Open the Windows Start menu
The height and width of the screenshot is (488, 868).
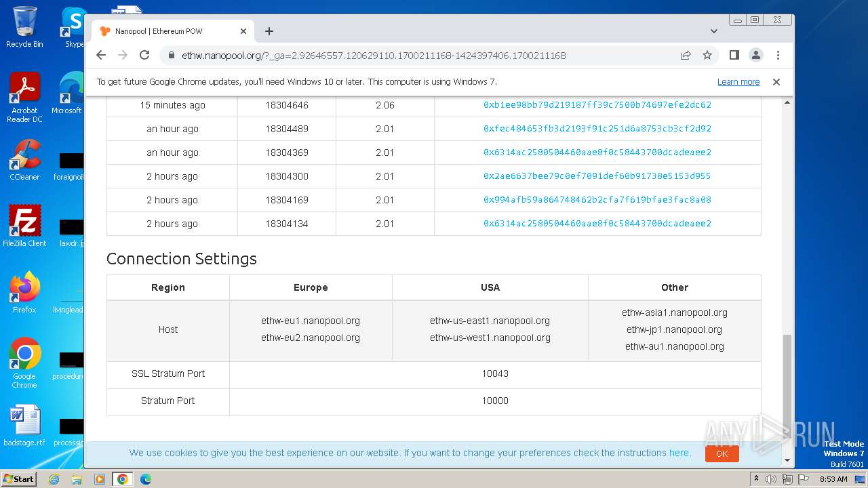[x=18, y=479]
